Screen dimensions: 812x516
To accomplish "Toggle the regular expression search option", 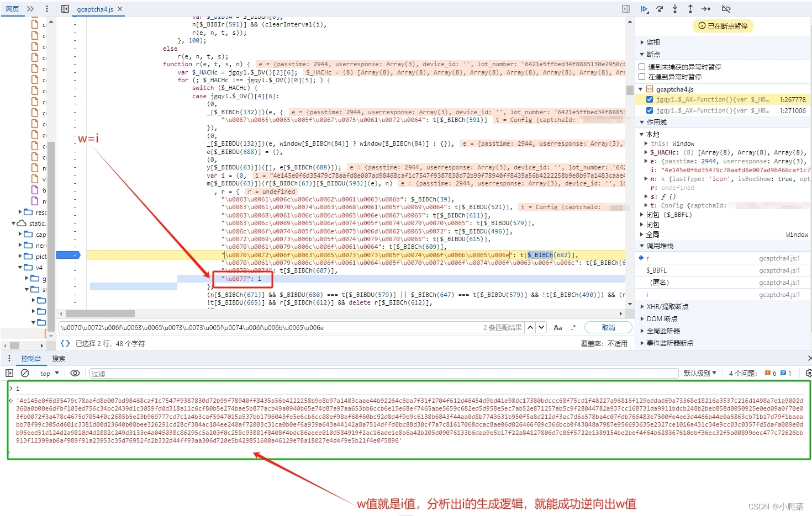I will point(573,327).
